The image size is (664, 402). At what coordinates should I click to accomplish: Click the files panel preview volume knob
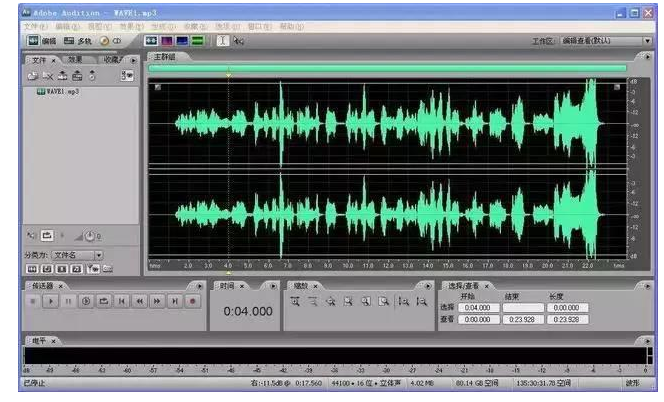(90, 236)
